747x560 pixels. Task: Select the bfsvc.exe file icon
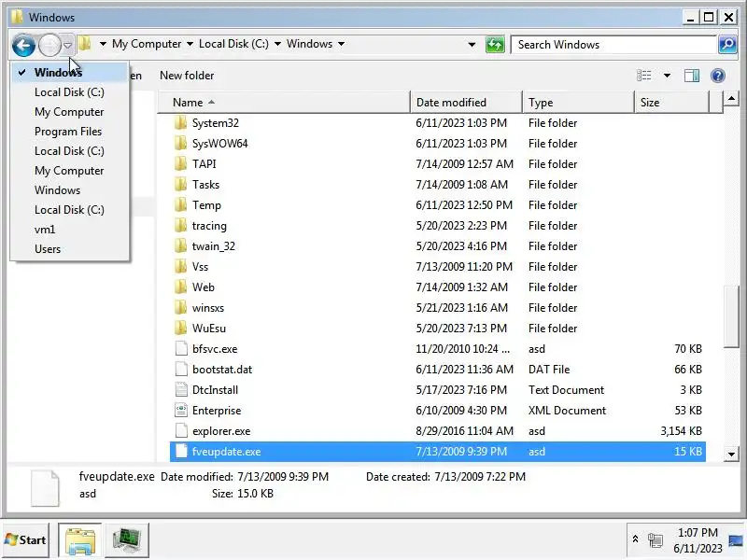pos(181,348)
